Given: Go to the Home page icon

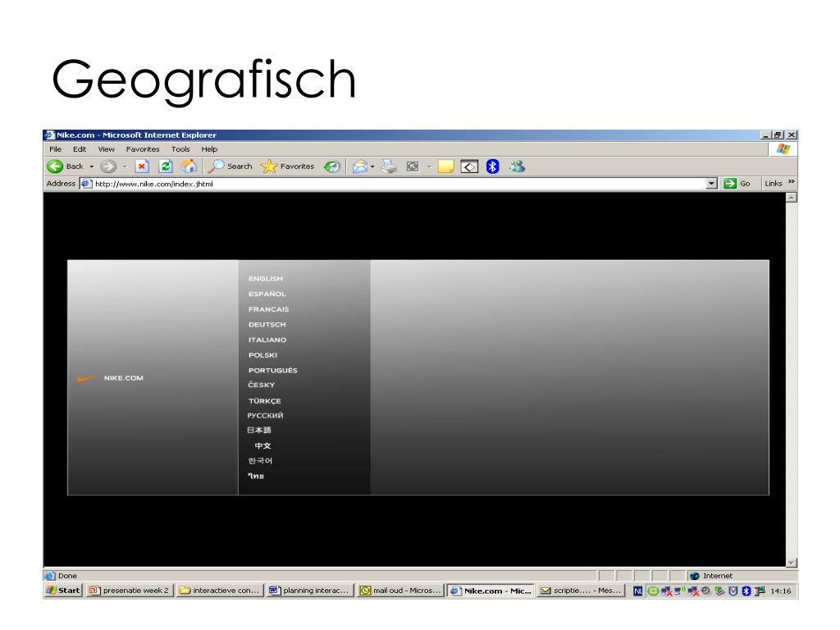Looking at the screenshot, I should [189, 167].
